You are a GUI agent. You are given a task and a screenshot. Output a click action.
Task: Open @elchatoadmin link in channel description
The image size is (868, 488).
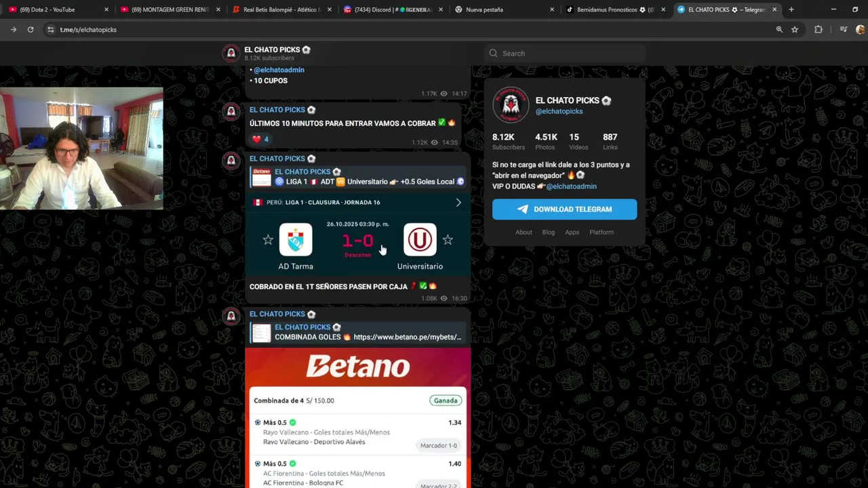pyautogui.click(x=572, y=186)
